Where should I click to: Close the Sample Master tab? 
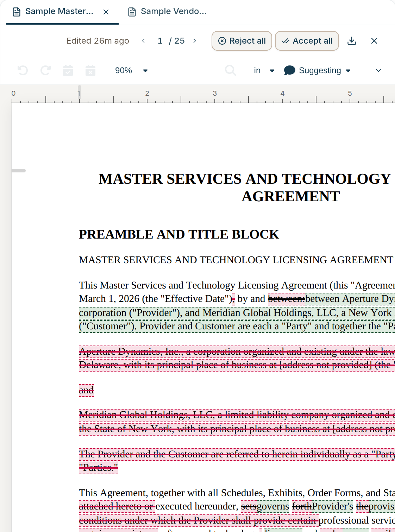pyautogui.click(x=106, y=12)
